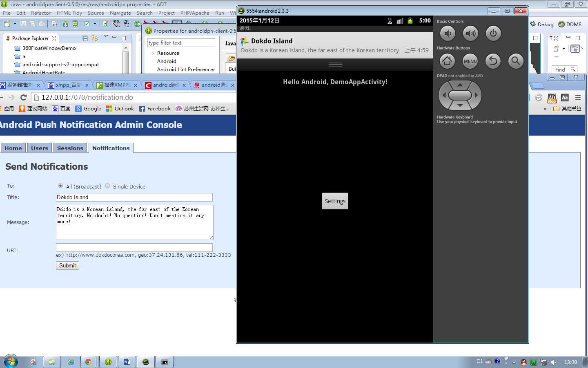Open the Project menu

(167, 13)
